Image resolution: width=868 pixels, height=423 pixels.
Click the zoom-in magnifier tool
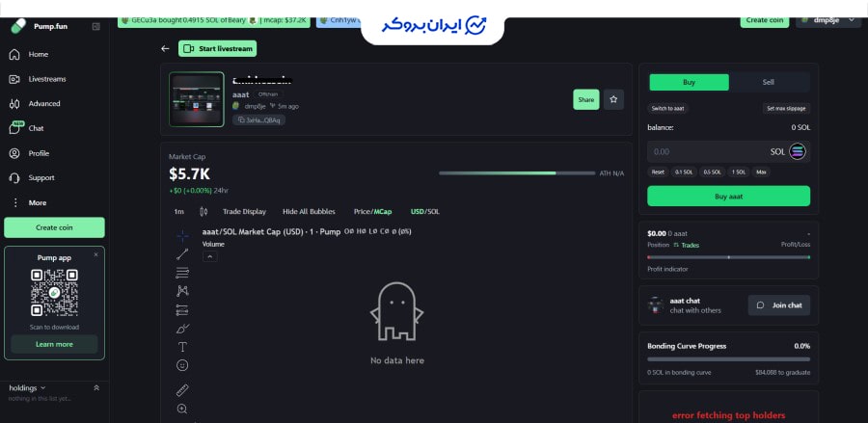click(182, 409)
